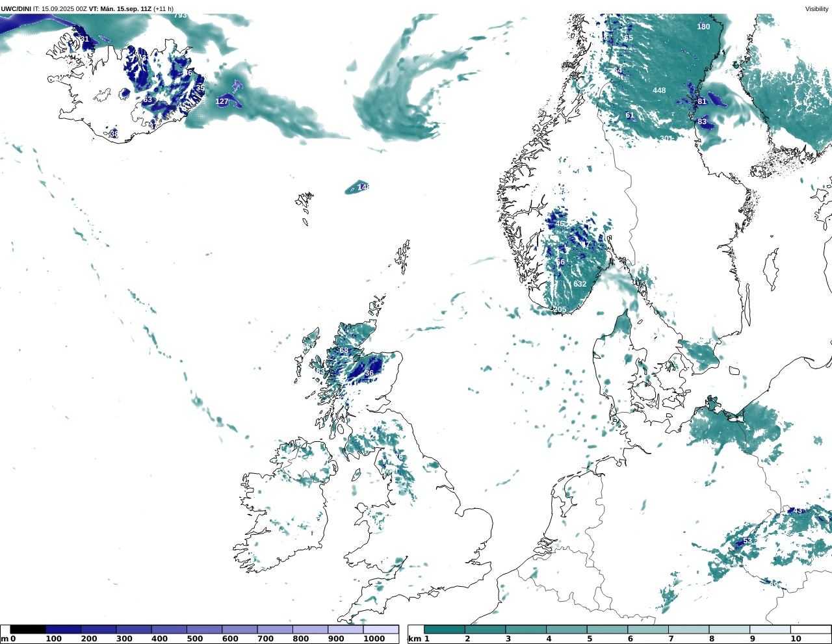Image resolution: width=832 pixels, height=644 pixels.
Task: Click the '66' value in southern Norway
Action: tap(560, 263)
